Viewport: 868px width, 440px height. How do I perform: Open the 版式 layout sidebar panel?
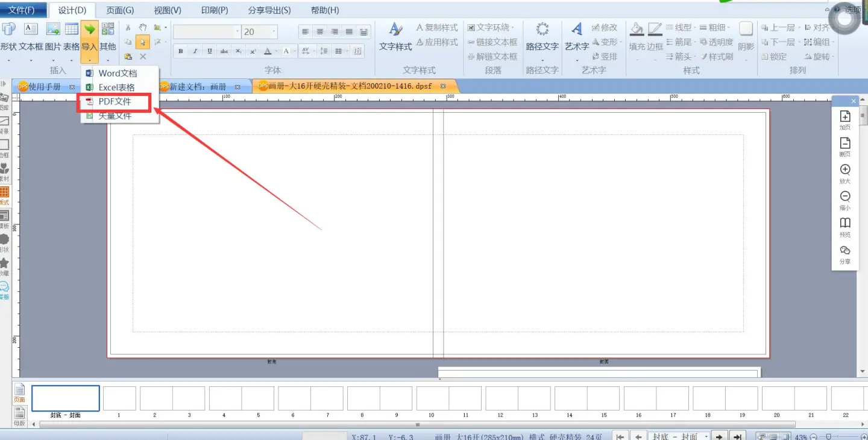pos(4,195)
